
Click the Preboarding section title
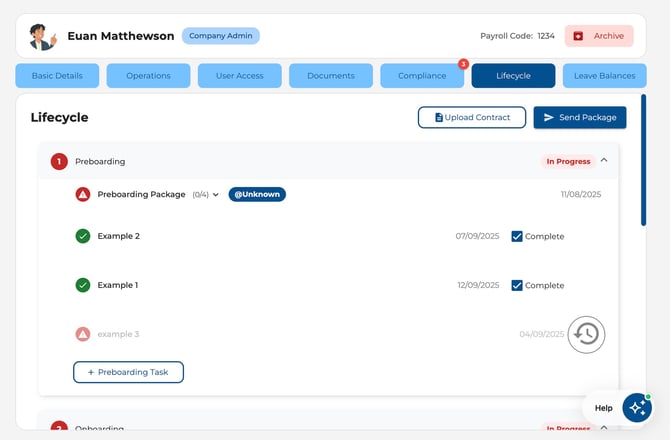point(100,161)
